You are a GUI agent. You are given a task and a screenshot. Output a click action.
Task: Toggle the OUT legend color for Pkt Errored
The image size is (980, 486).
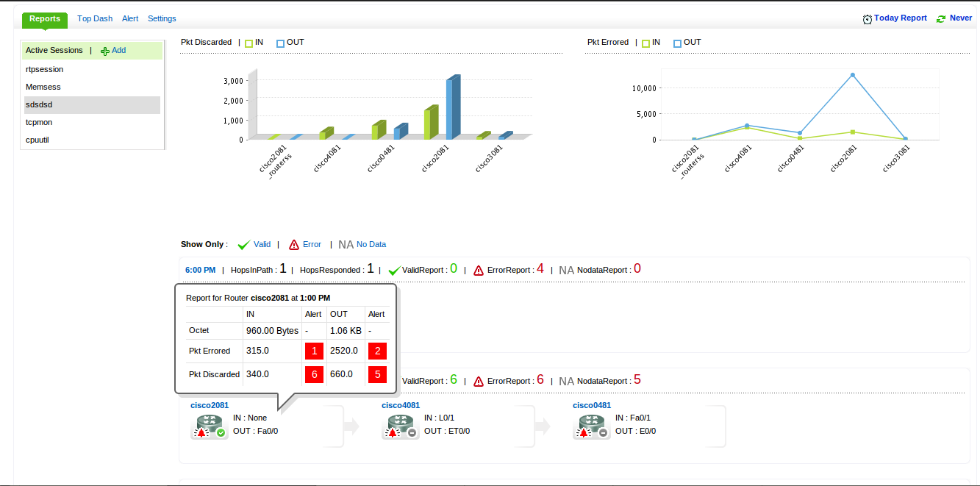(x=677, y=43)
